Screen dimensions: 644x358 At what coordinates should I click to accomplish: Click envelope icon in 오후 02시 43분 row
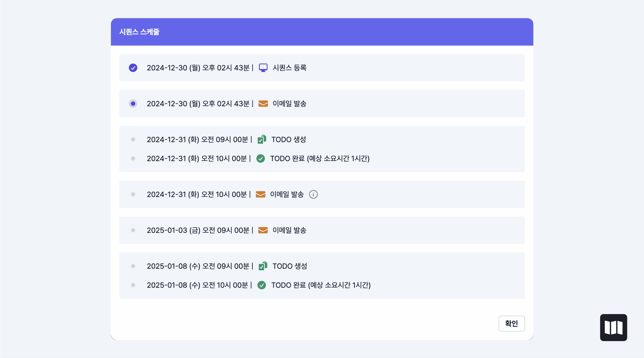(263, 104)
